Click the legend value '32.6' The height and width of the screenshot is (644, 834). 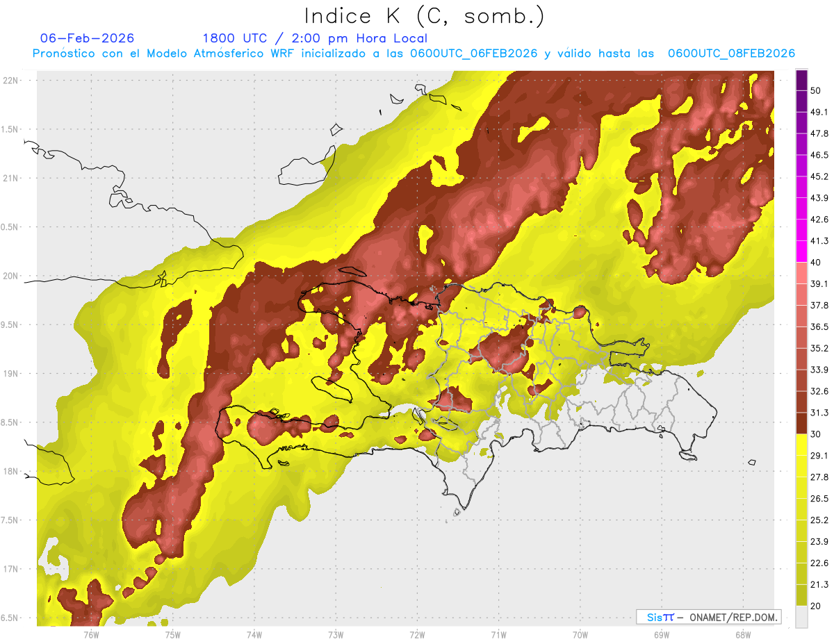point(819,391)
